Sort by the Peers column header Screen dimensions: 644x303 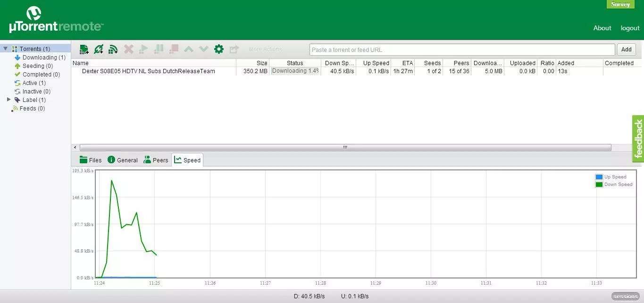click(457, 63)
